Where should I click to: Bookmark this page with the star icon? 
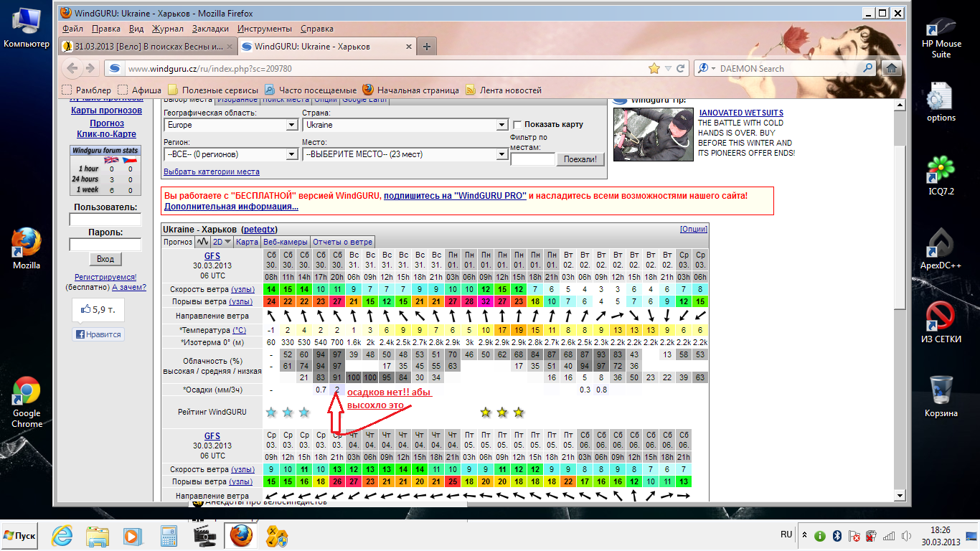point(654,68)
